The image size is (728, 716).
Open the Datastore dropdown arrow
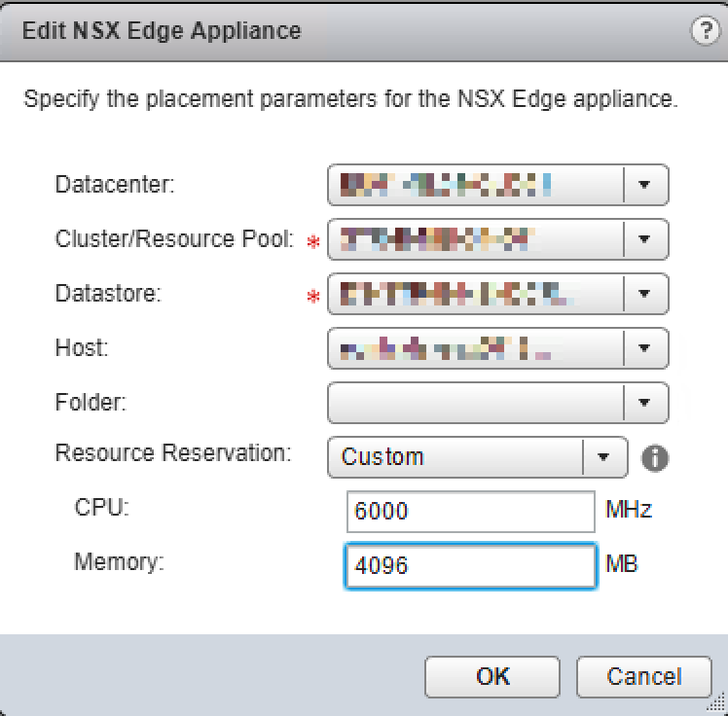pos(643,293)
